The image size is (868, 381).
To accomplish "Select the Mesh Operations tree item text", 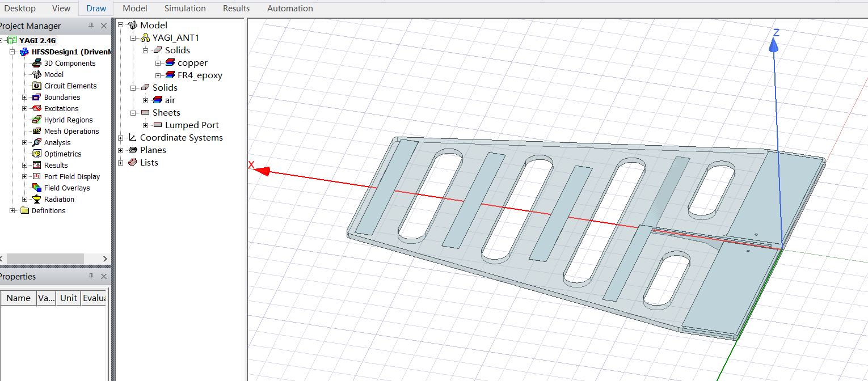I will click(x=71, y=131).
